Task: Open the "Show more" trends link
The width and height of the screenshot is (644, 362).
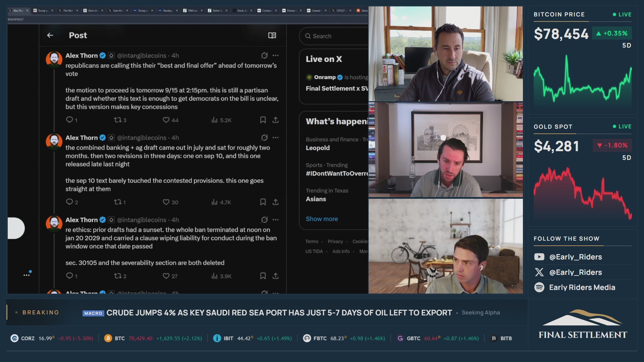Action: [x=322, y=219]
